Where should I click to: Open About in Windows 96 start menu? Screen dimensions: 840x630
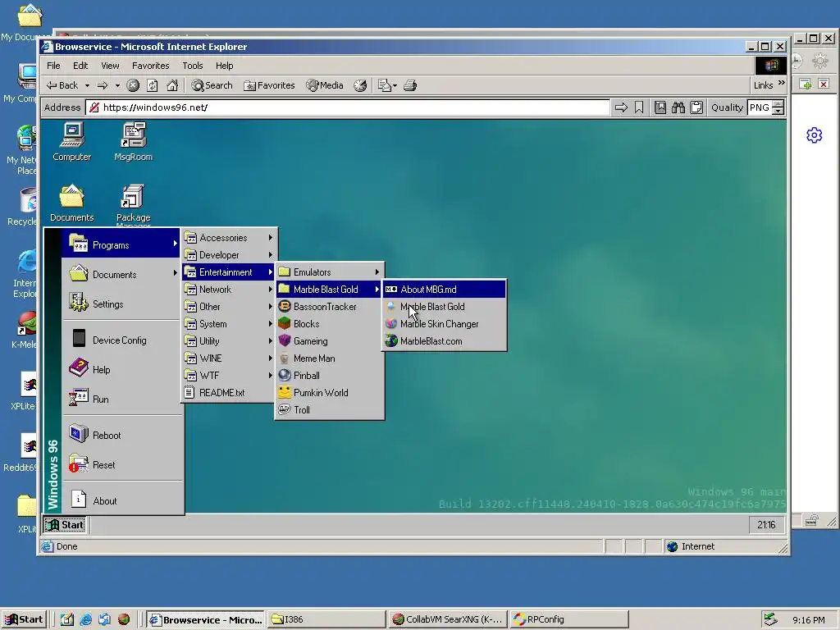(121, 501)
